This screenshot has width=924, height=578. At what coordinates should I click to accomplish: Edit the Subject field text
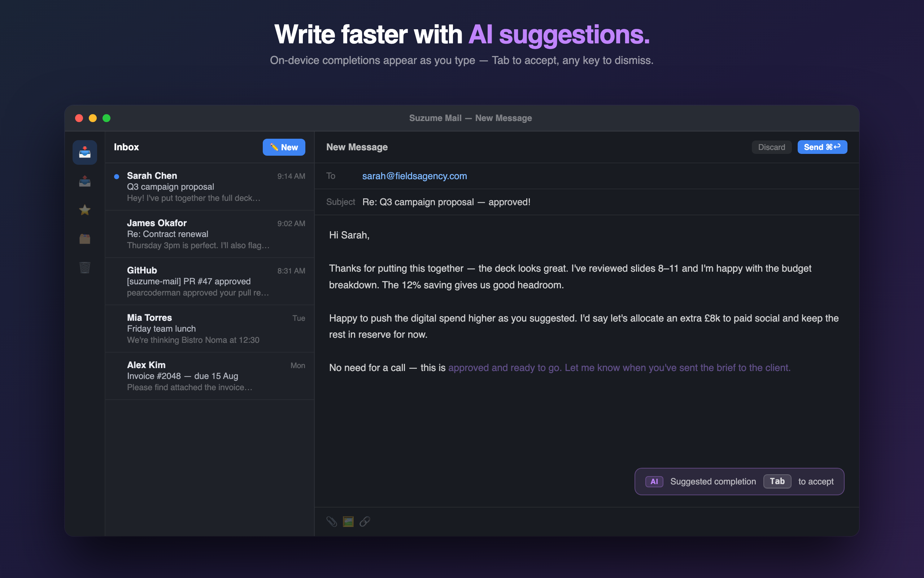pyautogui.click(x=446, y=202)
